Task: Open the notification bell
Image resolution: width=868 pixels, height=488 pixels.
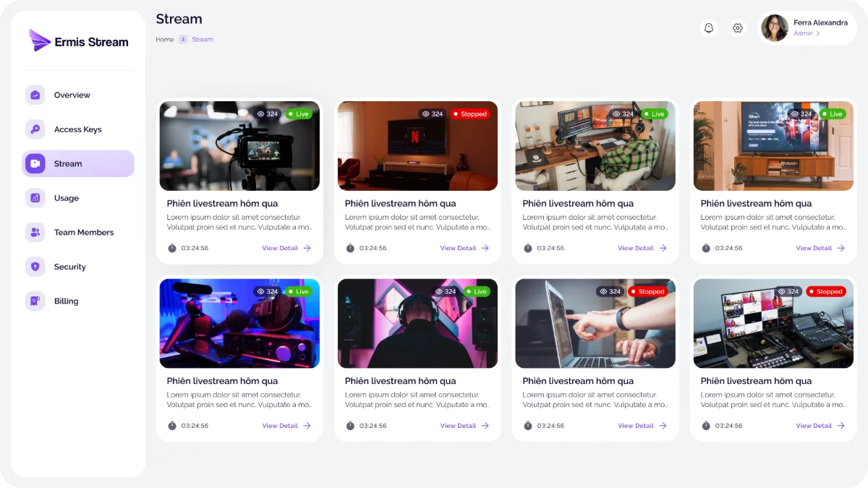Action: [x=709, y=27]
